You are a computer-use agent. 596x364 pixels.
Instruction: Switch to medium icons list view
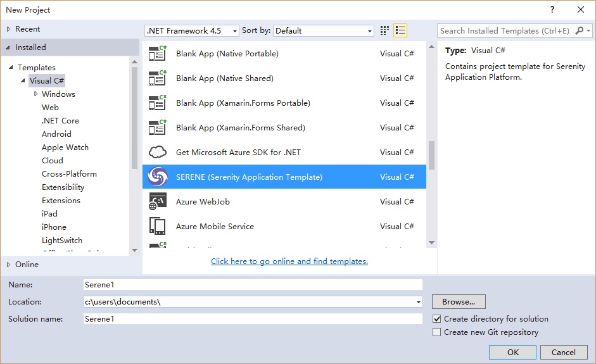click(400, 30)
